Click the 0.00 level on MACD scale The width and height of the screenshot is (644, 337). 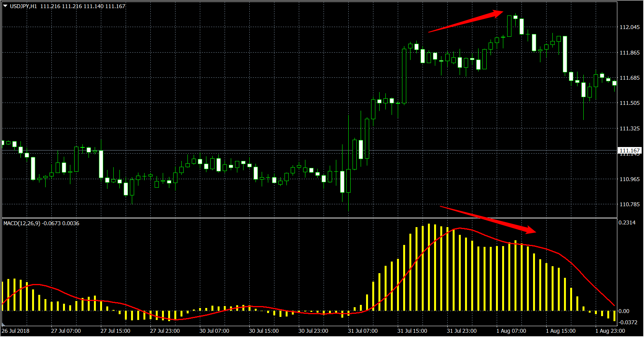[624, 311]
